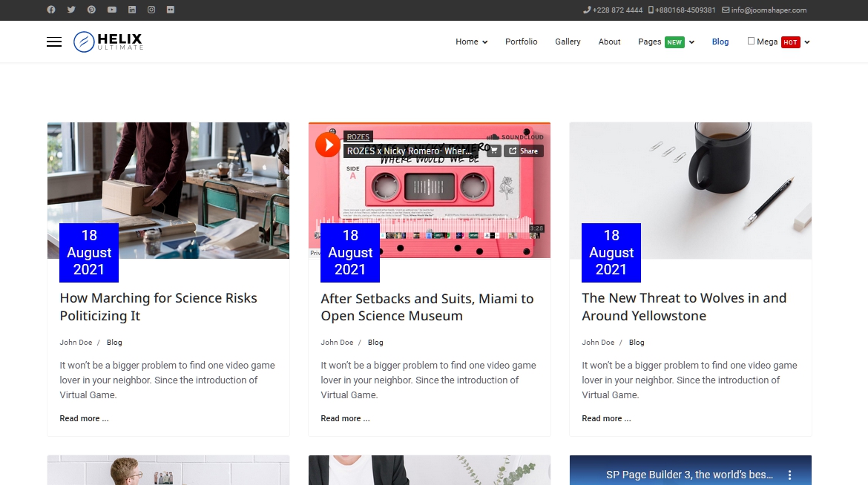Open the Facebook social icon

click(x=51, y=10)
